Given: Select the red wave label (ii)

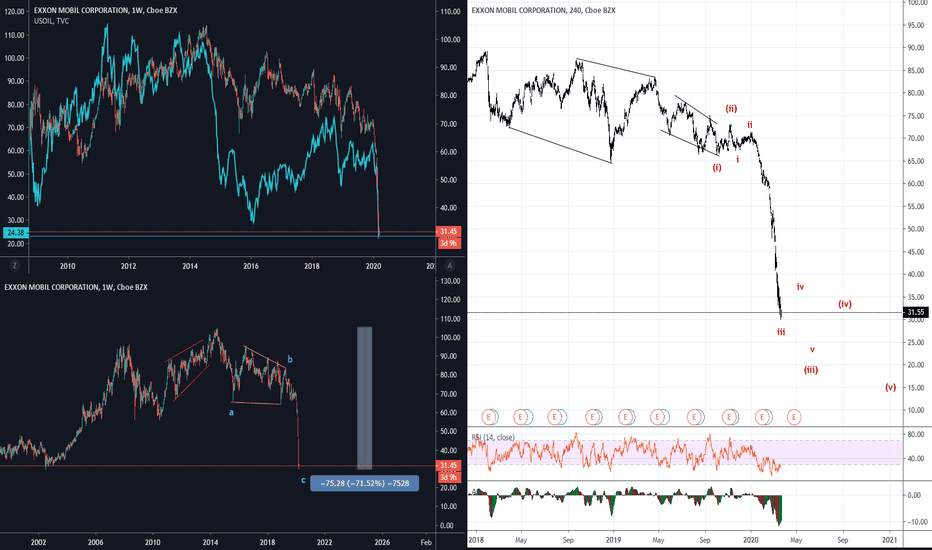Looking at the screenshot, I should (x=731, y=108).
